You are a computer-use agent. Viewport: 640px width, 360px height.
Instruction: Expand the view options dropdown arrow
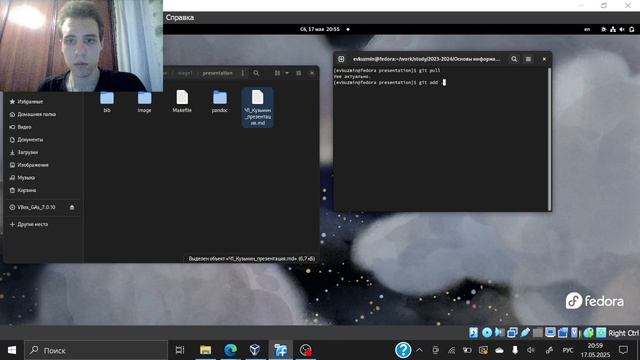click(287, 73)
